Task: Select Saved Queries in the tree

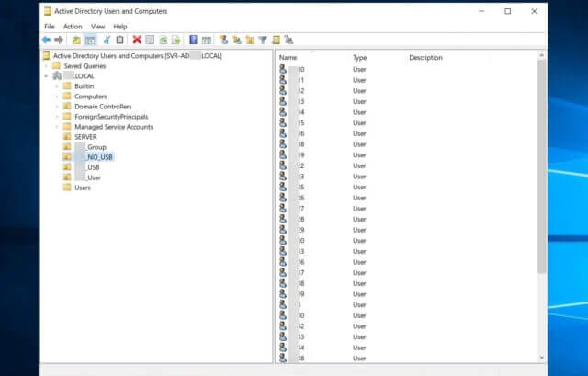Action: click(x=85, y=66)
